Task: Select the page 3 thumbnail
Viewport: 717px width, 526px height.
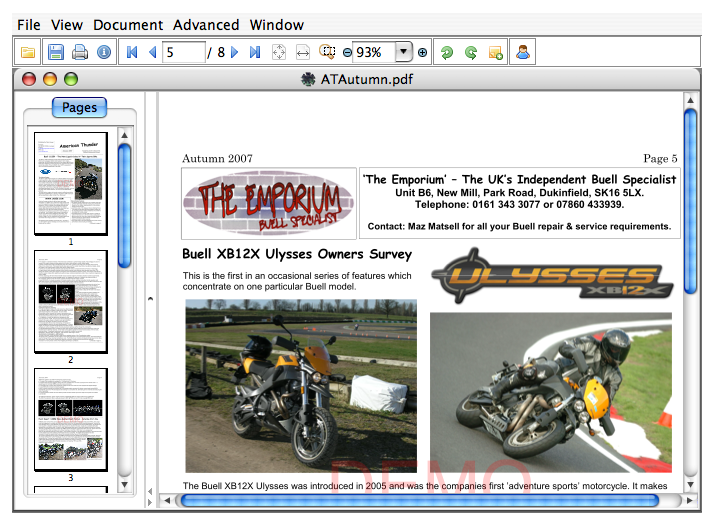Action: [71, 419]
